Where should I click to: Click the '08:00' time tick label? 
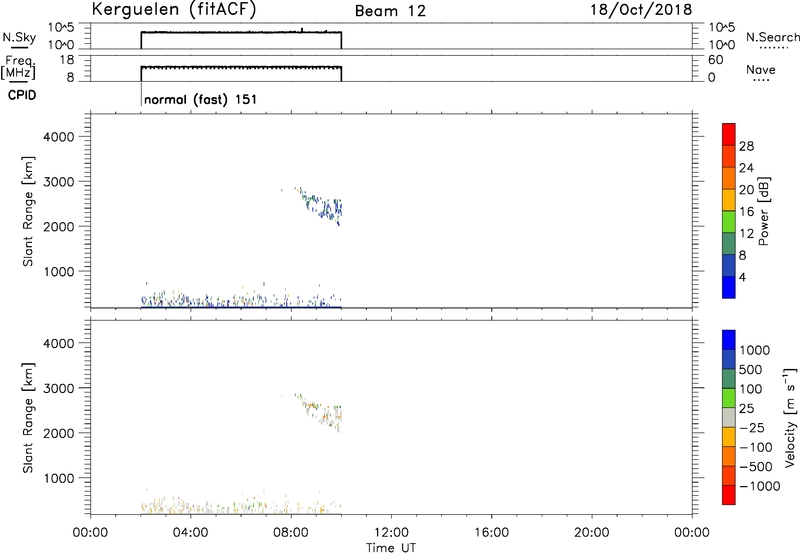291,533
